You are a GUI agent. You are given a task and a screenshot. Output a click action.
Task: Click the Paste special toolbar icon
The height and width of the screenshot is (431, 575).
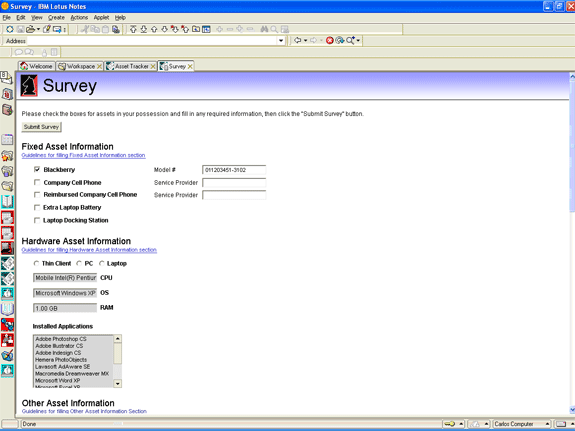point(116,29)
